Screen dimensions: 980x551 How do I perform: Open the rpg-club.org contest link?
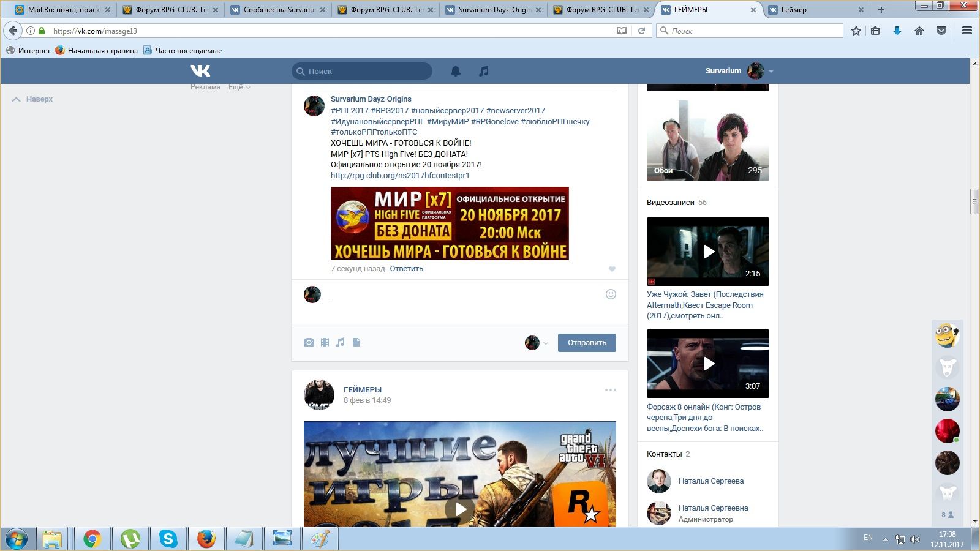pyautogui.click(x=400, y=175)
